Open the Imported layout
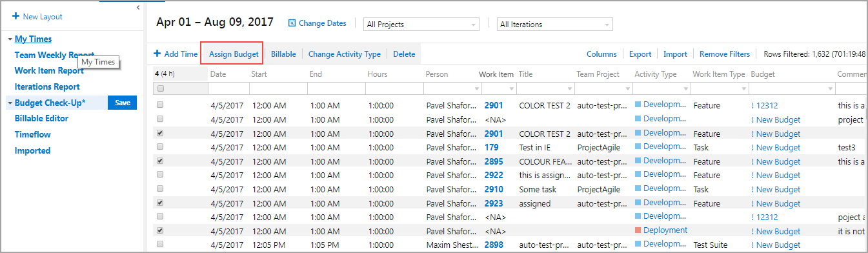Image resolution: width=868 pixels, height=253 pixels. pyautogui.click(x=32, y=150)
